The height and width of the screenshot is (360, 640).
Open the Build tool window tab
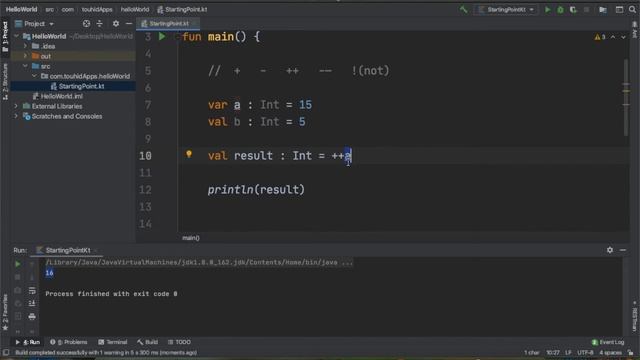(147, 342)
